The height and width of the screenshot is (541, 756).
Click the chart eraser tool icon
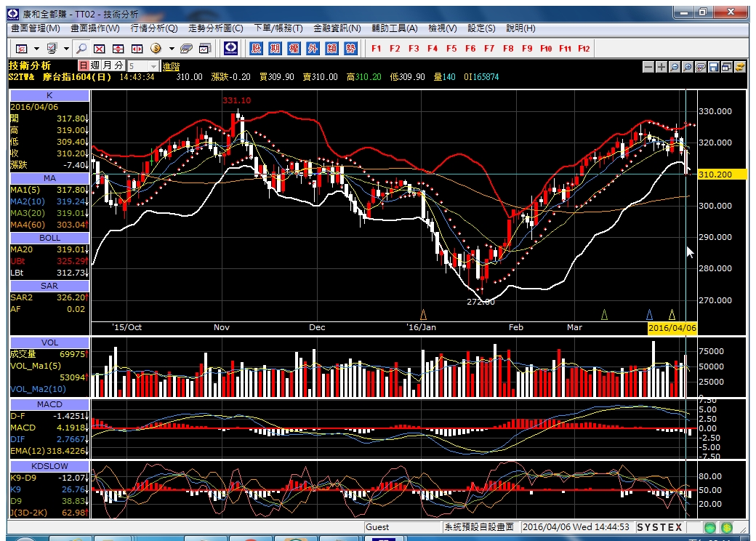pyautogui.click(x=701, y=67)
